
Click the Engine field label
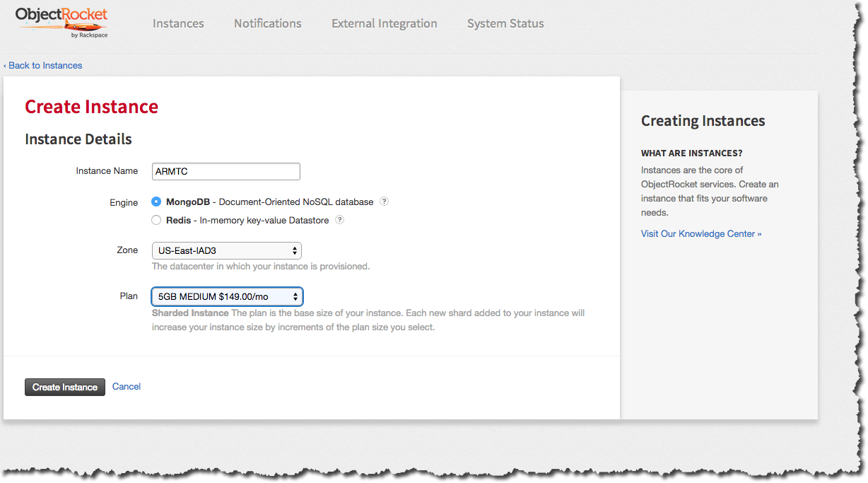[x=124, y=203]
